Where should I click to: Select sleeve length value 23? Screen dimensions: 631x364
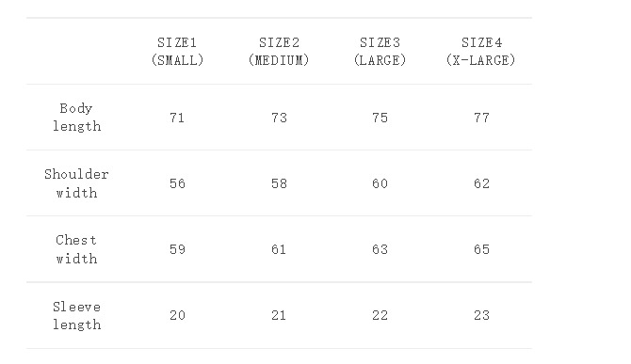(481, 315)
